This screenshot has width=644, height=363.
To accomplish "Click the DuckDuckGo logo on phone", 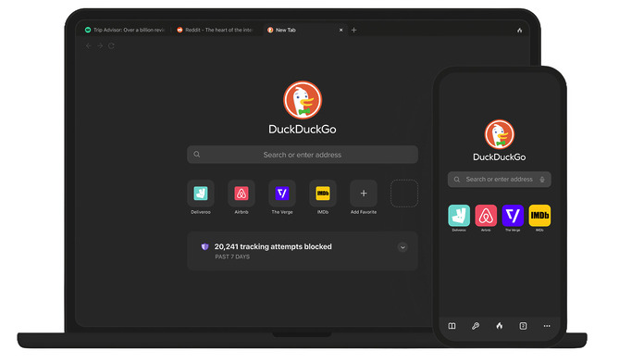I will (500, 134).
